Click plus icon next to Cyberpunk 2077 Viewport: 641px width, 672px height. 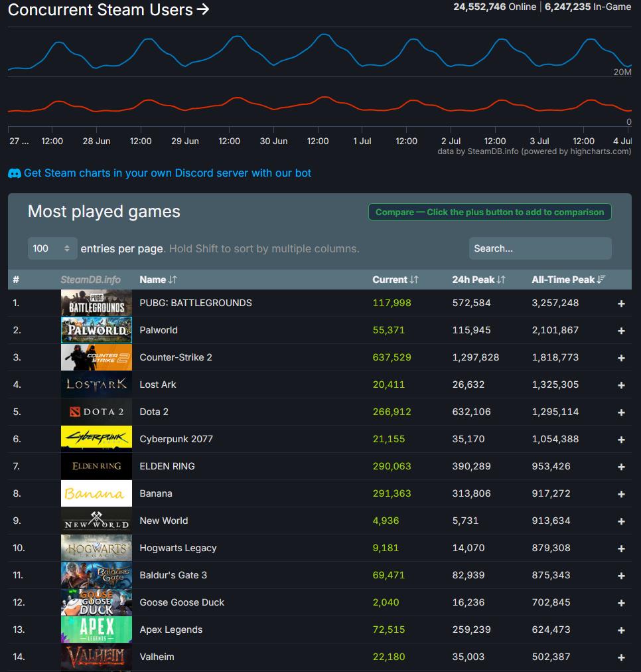[621, 440]
